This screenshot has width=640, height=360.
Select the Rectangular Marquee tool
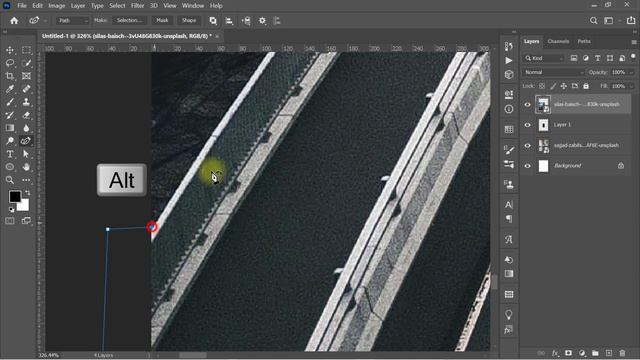point(26,50)
